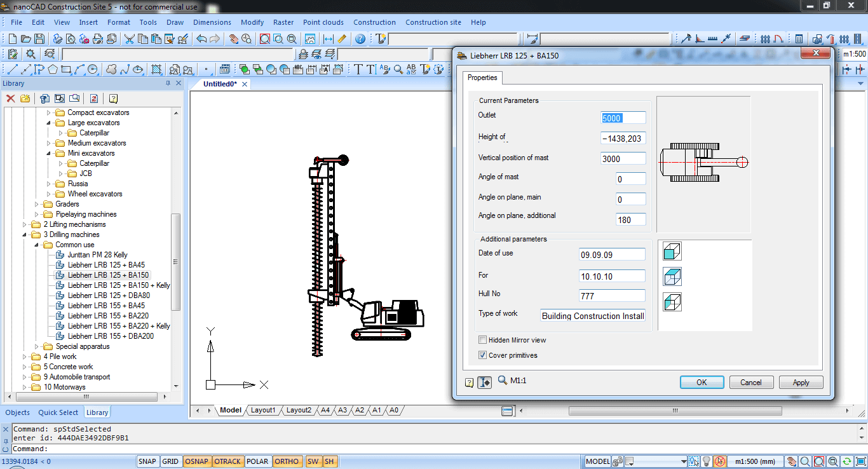Image resolution: width=868 pixels, height=469 pixels.
Task: Expand the 4 Pile work folder
Action: tap(24, 357)
